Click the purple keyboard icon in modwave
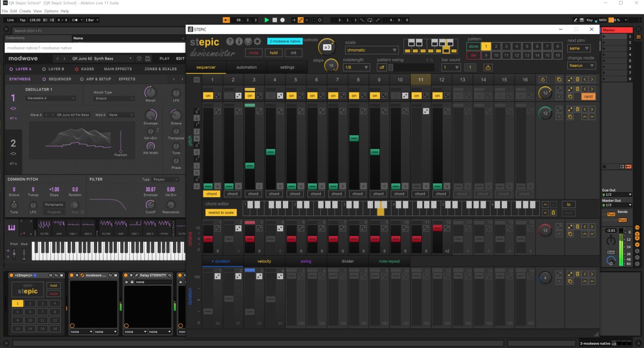 coord(12,228)
